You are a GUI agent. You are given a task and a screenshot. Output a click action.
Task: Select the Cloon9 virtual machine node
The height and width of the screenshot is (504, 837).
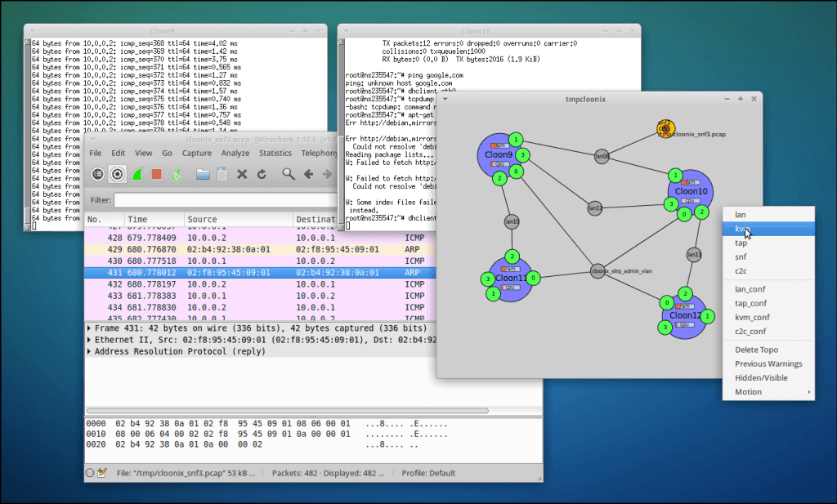click(499, 154)
